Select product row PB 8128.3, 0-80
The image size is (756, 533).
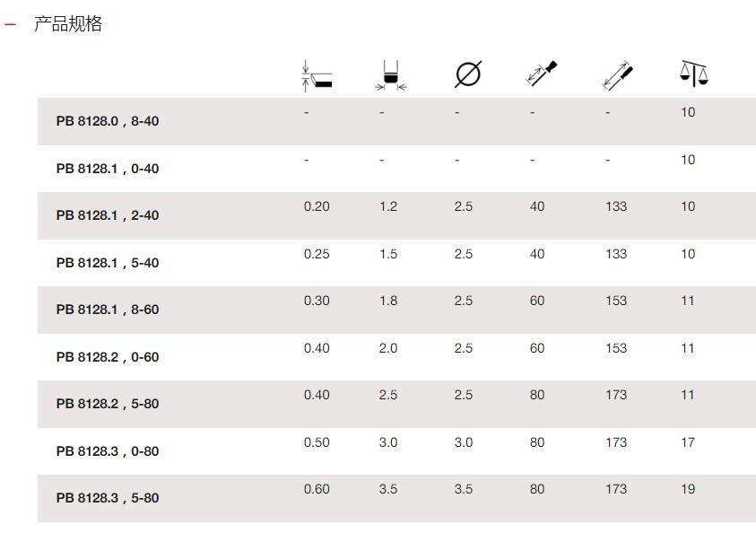[396, 451]
